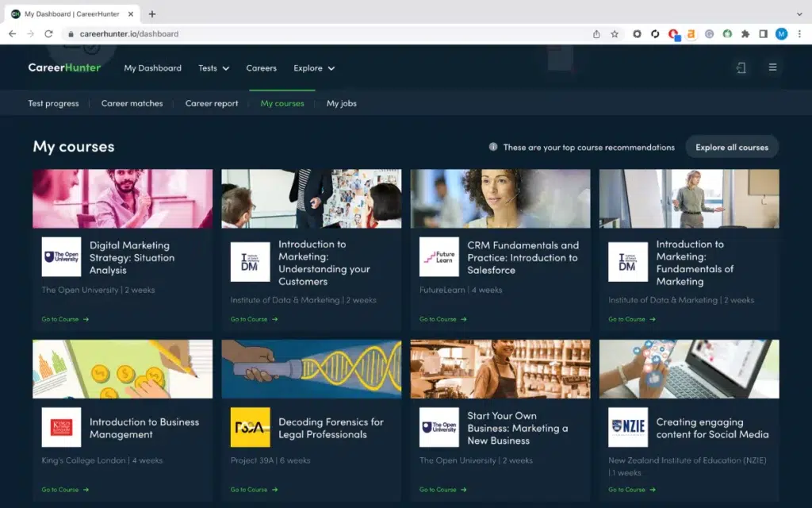The width and height of the screenshot is (812, 508).
Task: Open the Understanding your Customers course image
Action: [311, 198]
